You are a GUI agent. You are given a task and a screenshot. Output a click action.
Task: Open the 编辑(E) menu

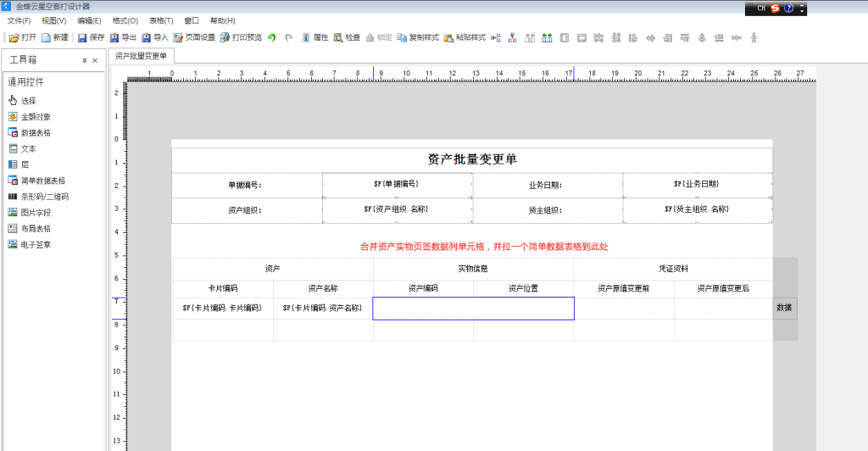89,20
